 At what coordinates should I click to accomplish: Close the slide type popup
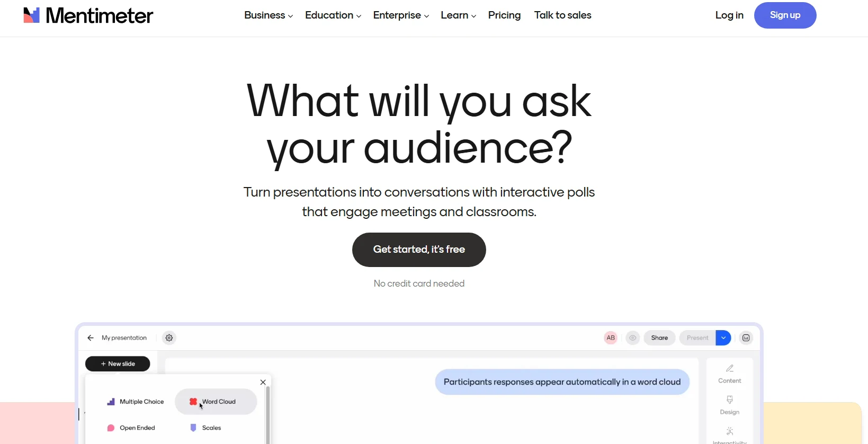pyautogui.click(x=263, y=382)
